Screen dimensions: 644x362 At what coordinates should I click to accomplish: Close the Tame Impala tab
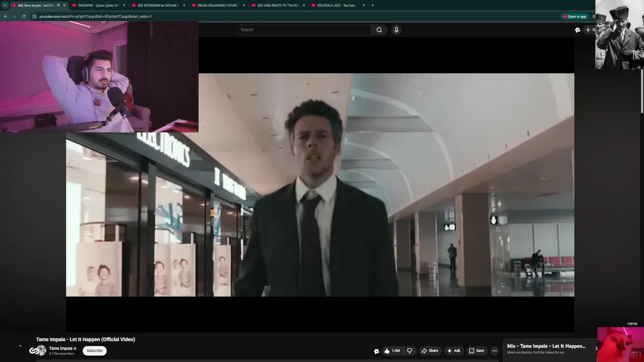[64, 6]
